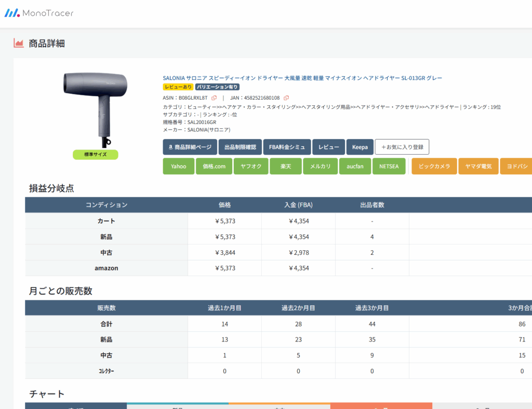Search on ビックカメラ
This screenshot has height=409, width=532.
pos(434,167)
